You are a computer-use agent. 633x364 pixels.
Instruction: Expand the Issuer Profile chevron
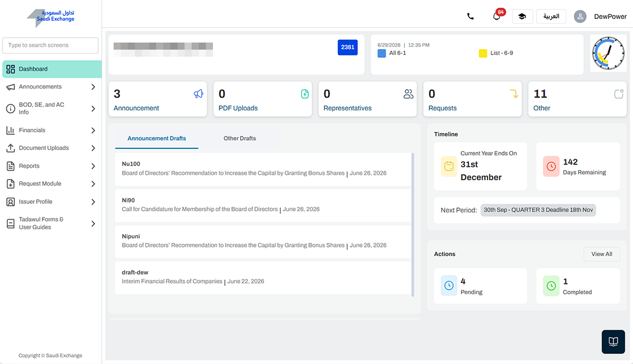pyautogui.click(x=93, y=202)
